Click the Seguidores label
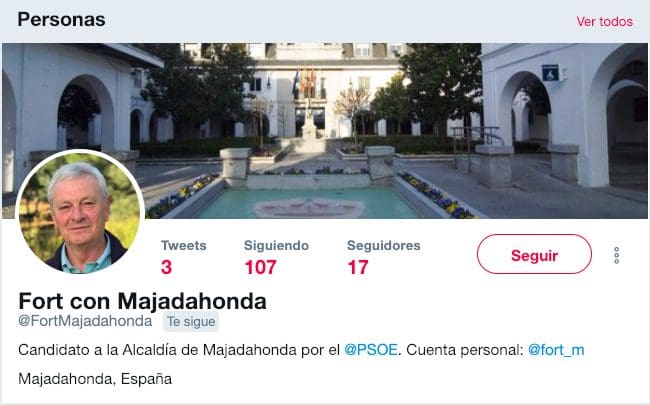The width and height of the screenshot is (650, 405). (x=383, y=245)
